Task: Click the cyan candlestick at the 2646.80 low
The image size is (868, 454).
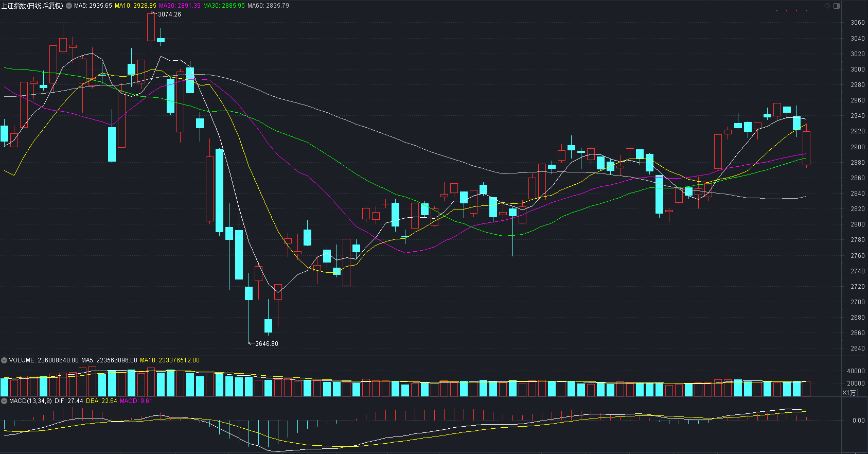Action: 249,293
